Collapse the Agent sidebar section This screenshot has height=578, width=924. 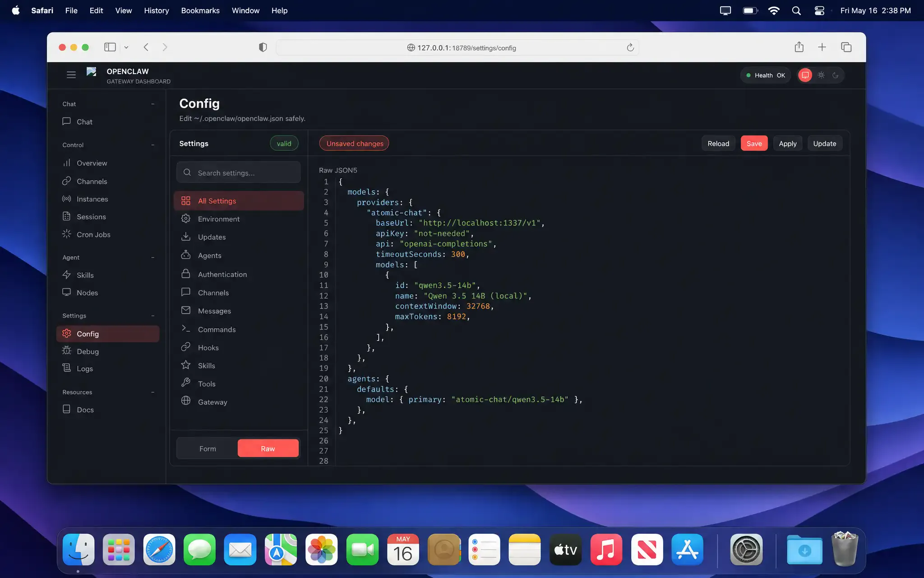(x=153, y=257)
